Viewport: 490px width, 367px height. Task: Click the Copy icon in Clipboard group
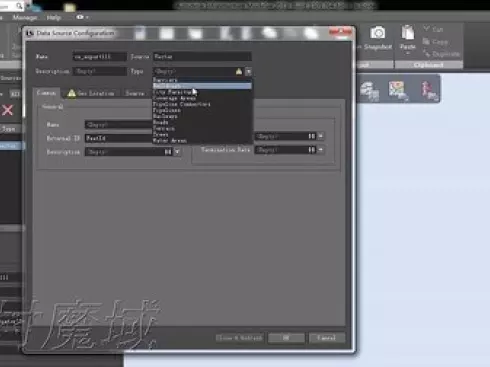426,41
